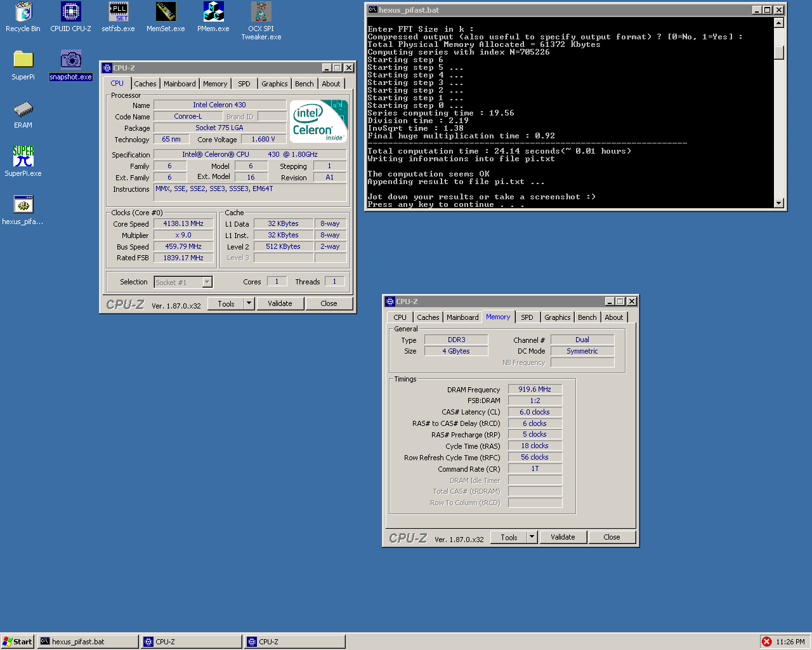Select the ERAM desktop icon

[23, 114]
